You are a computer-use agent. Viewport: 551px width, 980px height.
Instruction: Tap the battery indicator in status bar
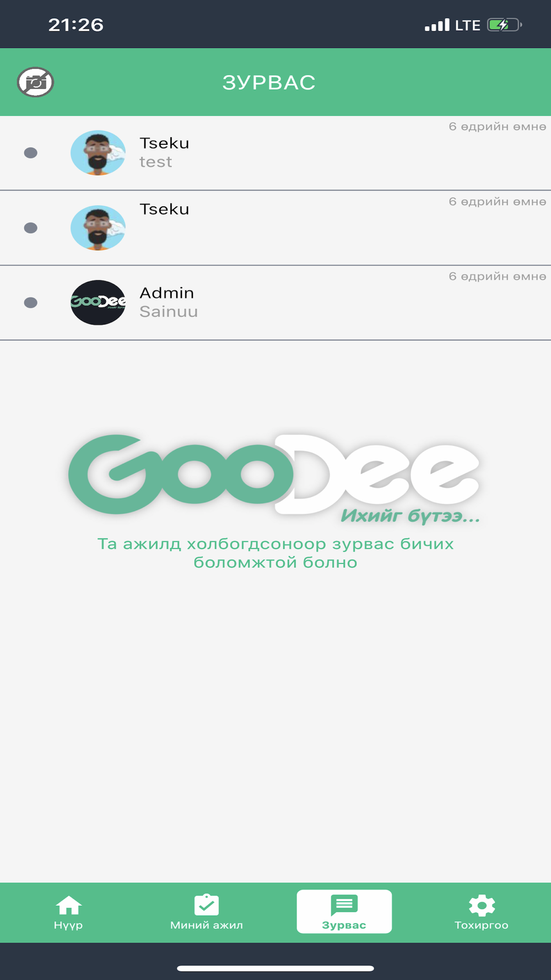pyautogui.click(x=505, y=25)
